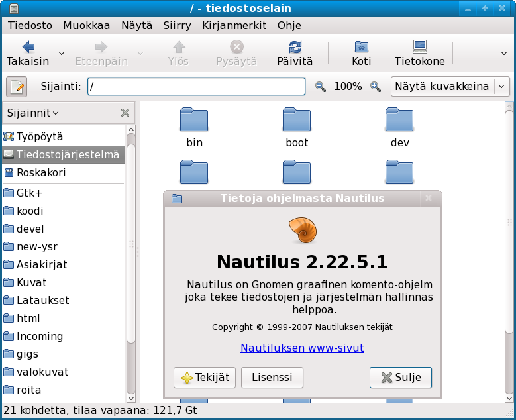Toggle the text location entry edit icon
This screenshot has width=516, height=420.
[x=17, y=87]
